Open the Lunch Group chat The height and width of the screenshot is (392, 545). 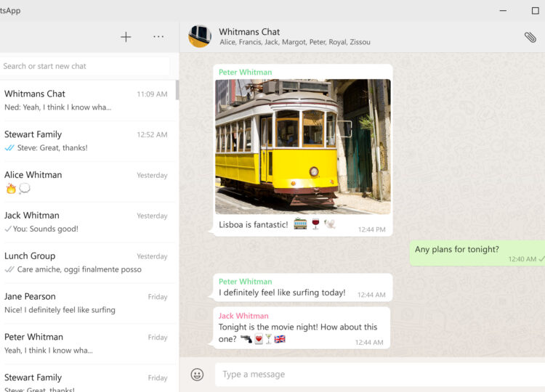pyautogui.click(x=86, y=263)
